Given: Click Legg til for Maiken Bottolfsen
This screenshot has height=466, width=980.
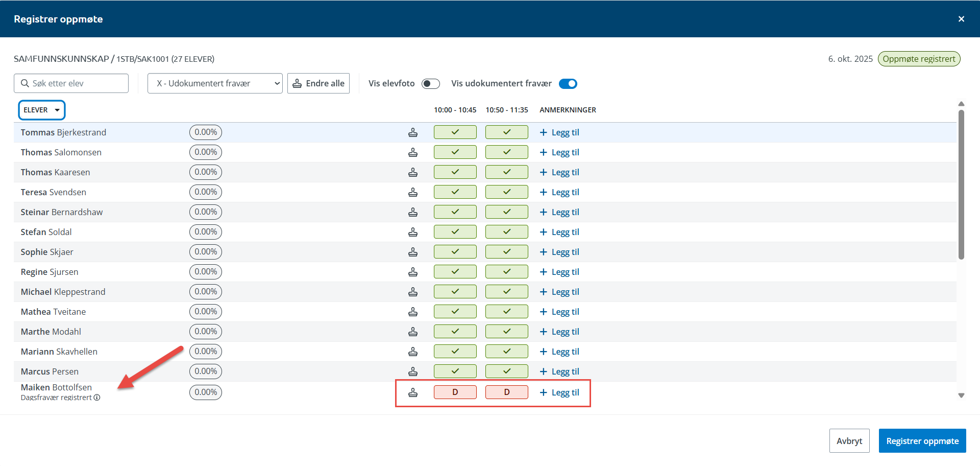Looking at the screenshot, I should pyautogui.click(x=559, y=392).
